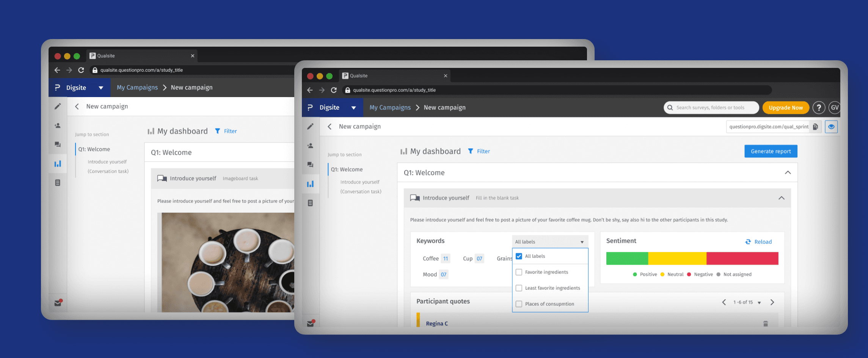This screenshot has width=868, height=358.
Task: Click the copy link icon beside campaign URL
Action: (x=815, y=127)
